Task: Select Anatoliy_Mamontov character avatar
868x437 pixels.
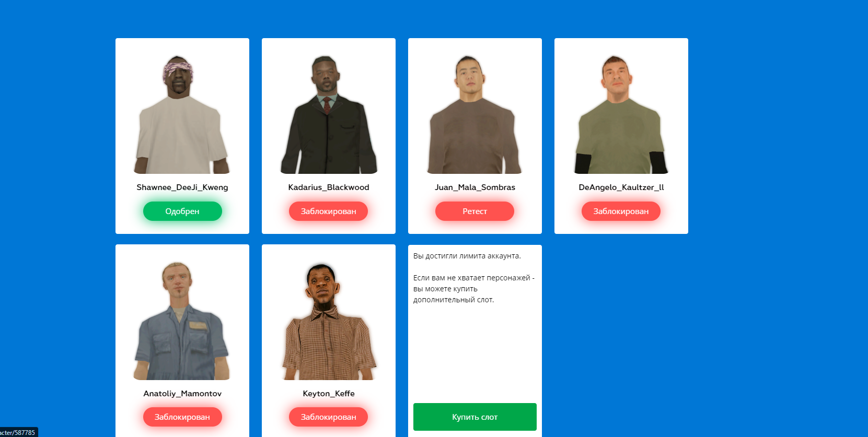Action: point(182,321)
